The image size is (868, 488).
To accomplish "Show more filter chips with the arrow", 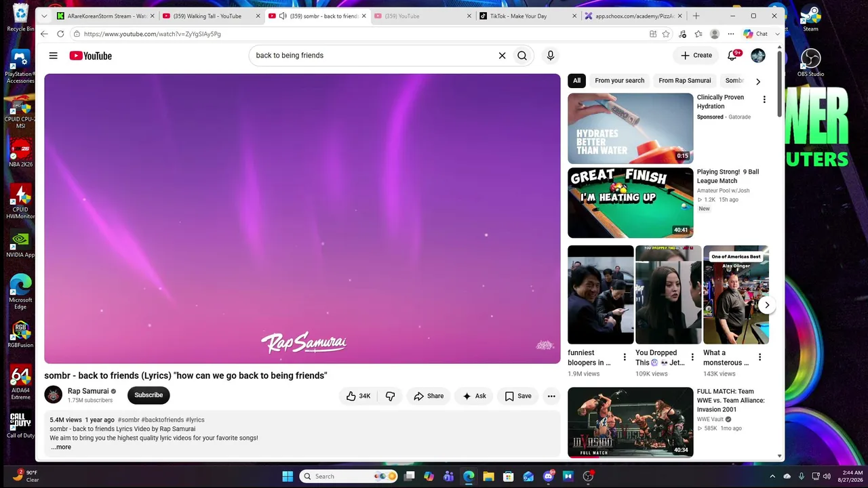I will [757, 81].
